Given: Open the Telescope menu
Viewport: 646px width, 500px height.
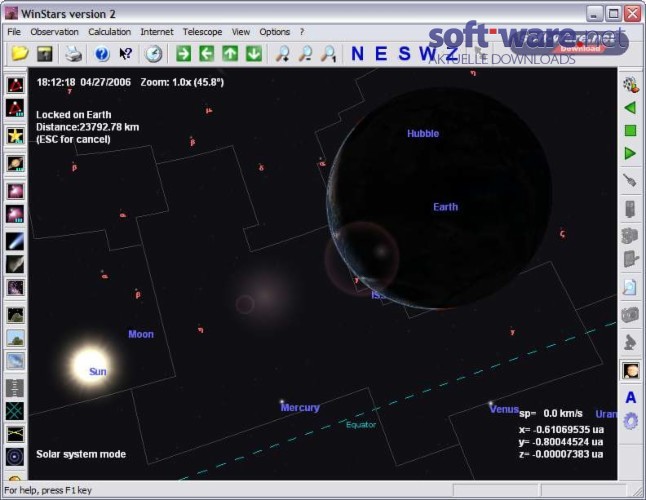Looking at the screenshot, I should 202,32.
